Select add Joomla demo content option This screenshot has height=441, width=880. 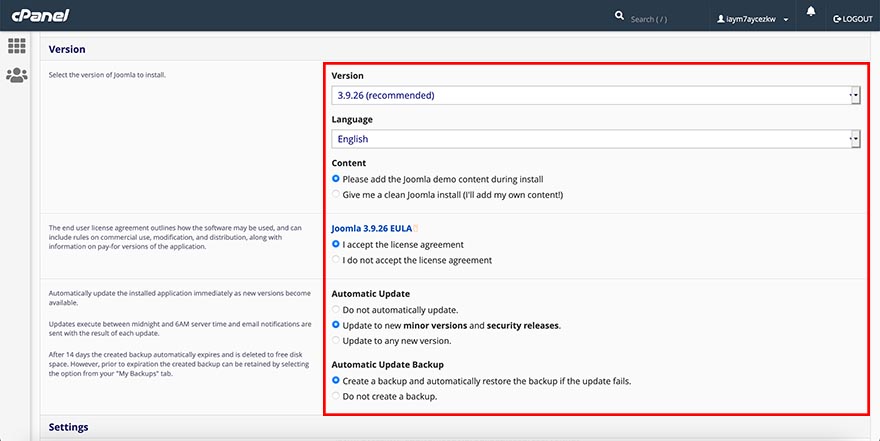pos(336,179)
